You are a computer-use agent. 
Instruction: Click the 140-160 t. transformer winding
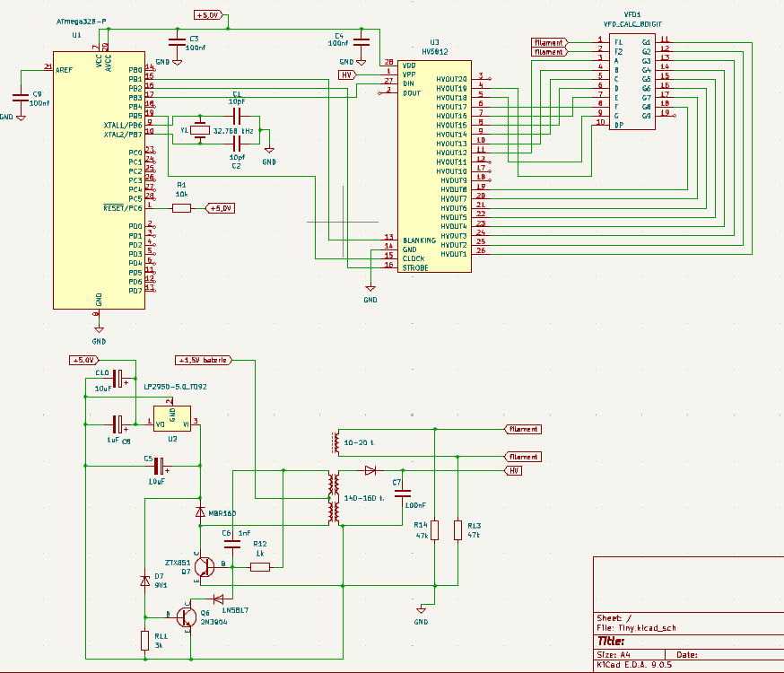point(334,497)
